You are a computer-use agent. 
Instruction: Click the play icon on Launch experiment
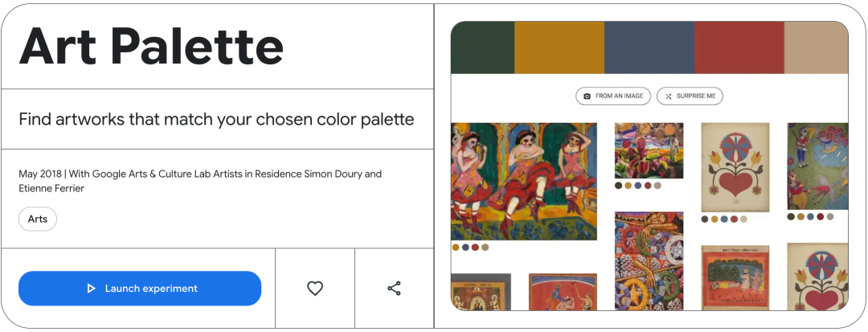pos(92,289)
